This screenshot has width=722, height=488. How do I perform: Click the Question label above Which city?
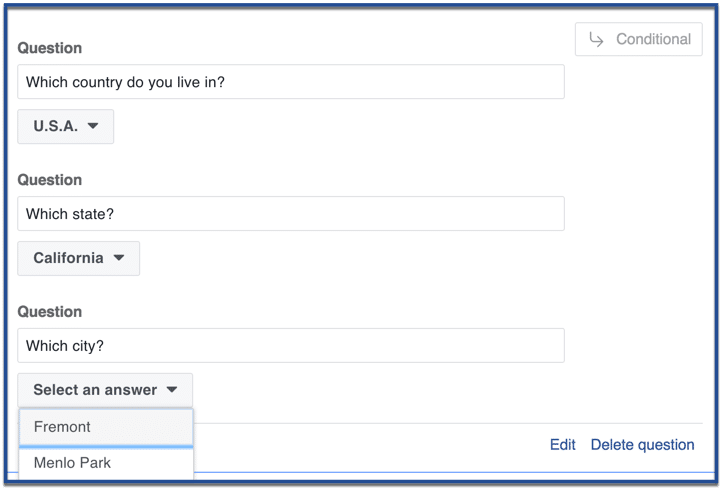[x=50, y=312]
